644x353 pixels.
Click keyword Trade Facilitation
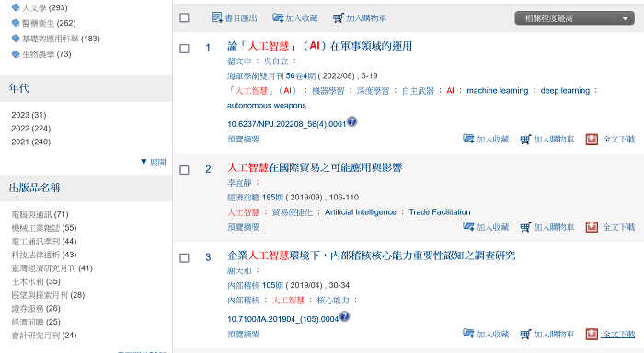tap(440, 212)
